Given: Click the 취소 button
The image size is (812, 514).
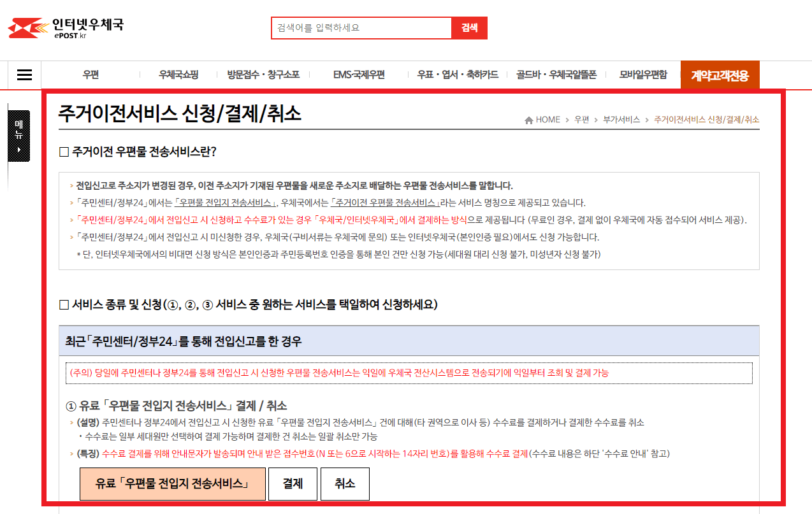Looking at the screenshot, I should [x=345, y=483].
